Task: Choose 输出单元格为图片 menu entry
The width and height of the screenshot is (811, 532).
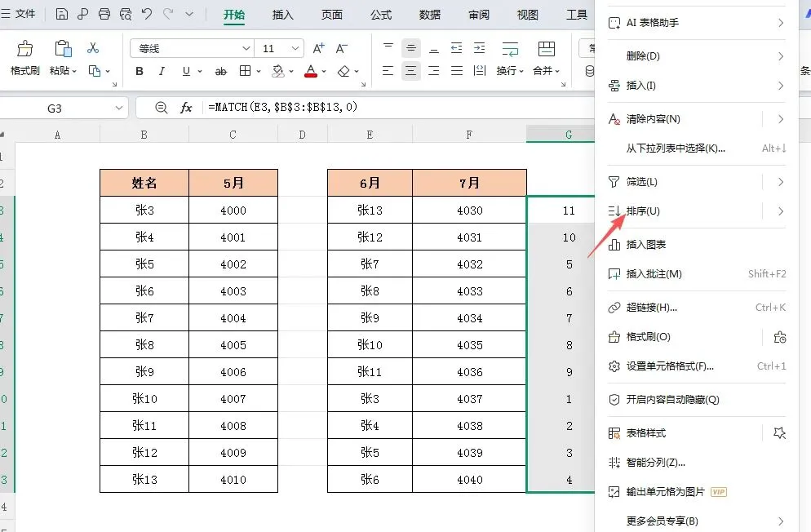Action: (696, 492)
